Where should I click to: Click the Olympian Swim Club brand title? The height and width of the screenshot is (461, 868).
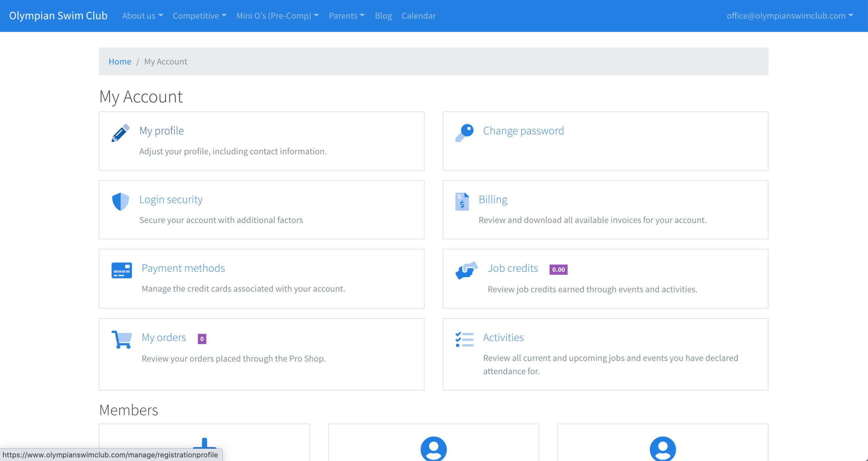58,16
